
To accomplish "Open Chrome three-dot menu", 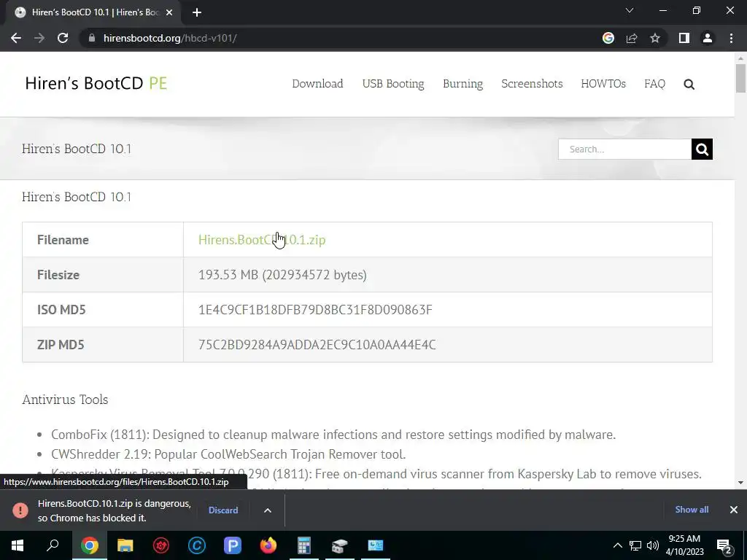I will point(731,38).
